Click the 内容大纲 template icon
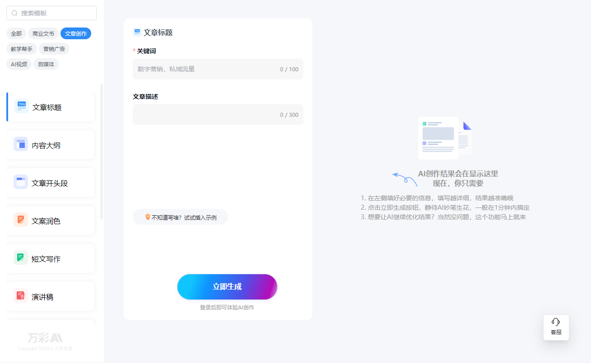This screenshot has height=364, width=591. pyautogui.click(x=21, y=144)
